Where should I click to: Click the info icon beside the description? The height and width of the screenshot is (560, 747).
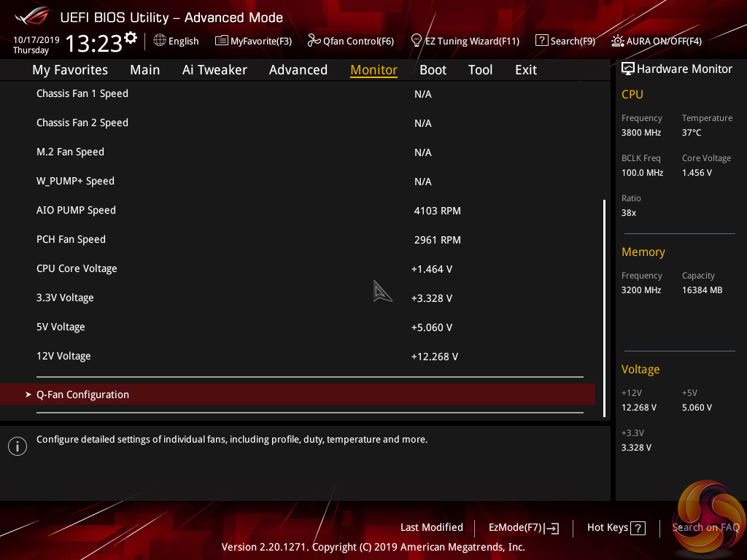pos(18,446)
